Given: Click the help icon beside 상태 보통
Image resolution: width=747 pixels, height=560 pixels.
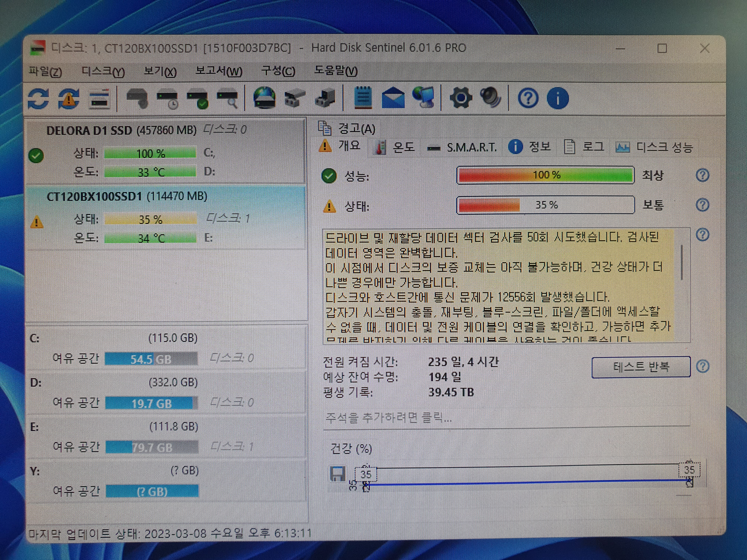Looking at the screenshot, I should [702, 205].
